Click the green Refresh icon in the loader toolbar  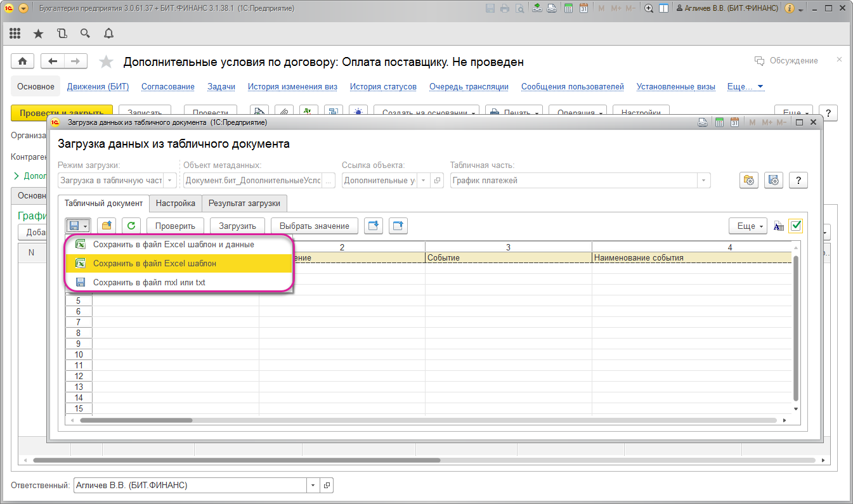tap(131, 225)
